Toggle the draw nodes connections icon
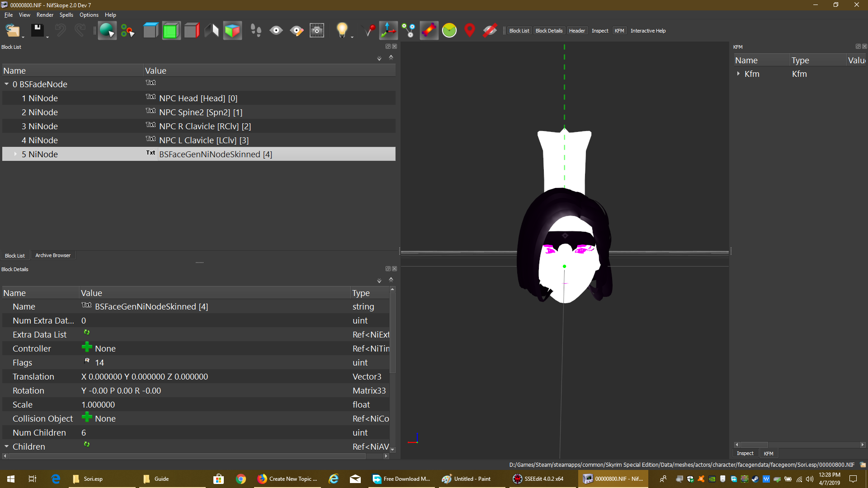 pos(409,31)
